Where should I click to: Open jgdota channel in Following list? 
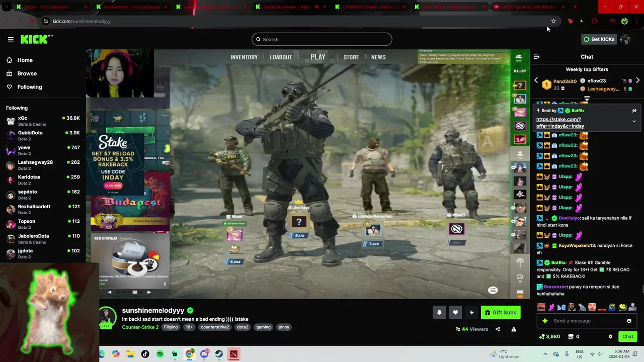pos(43,253)
